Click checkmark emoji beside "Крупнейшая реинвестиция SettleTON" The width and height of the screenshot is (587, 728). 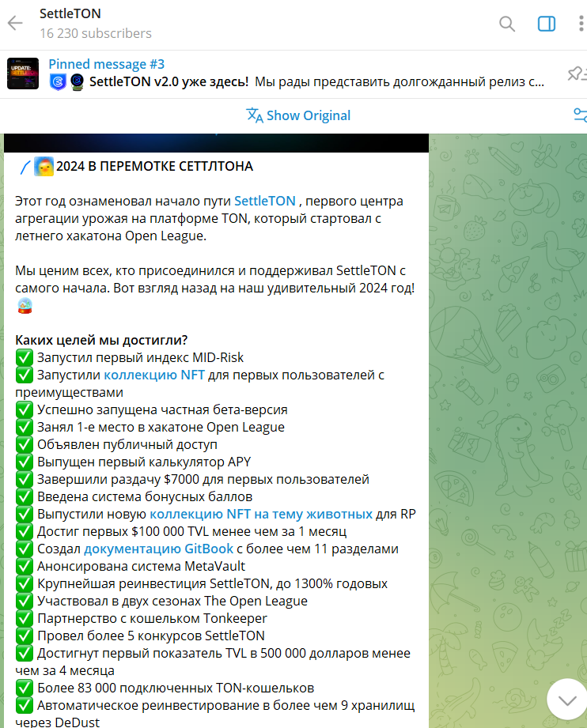(x=25, y=583)
